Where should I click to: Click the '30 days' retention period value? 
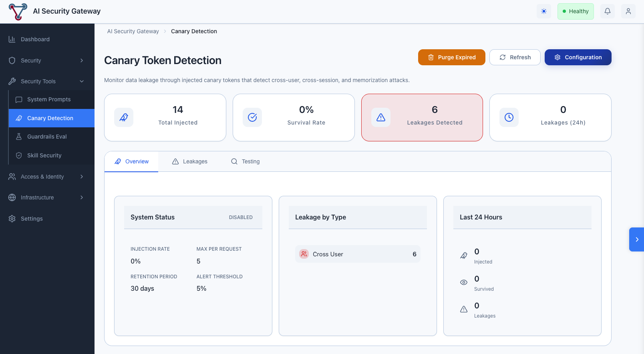142,288
